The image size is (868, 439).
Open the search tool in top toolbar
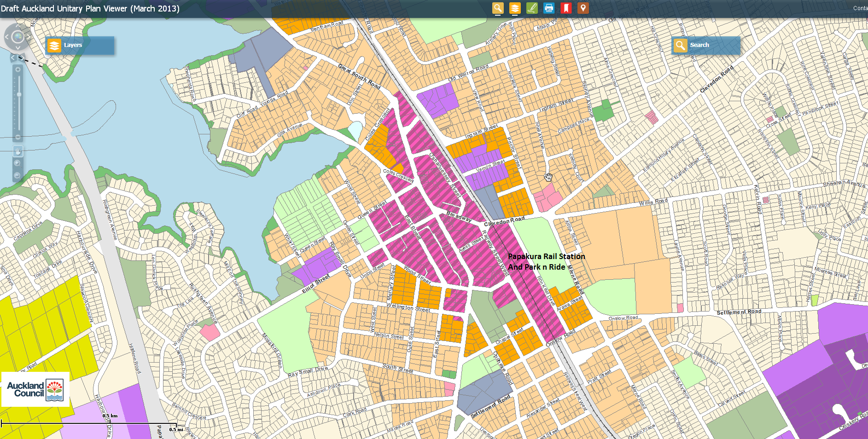click(x=498, y=8)
